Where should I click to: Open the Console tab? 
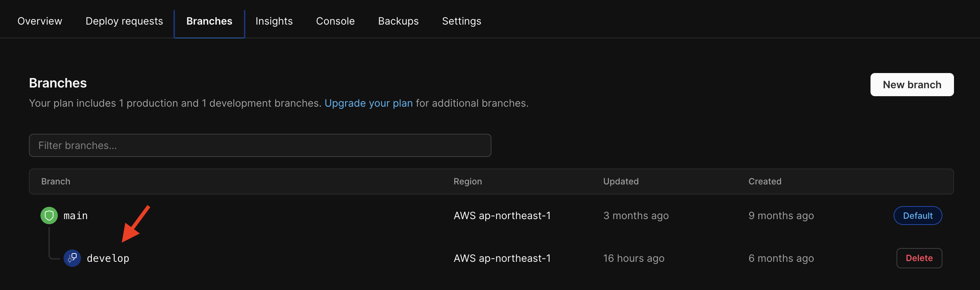pyautogui.click(x=335, y=21)
